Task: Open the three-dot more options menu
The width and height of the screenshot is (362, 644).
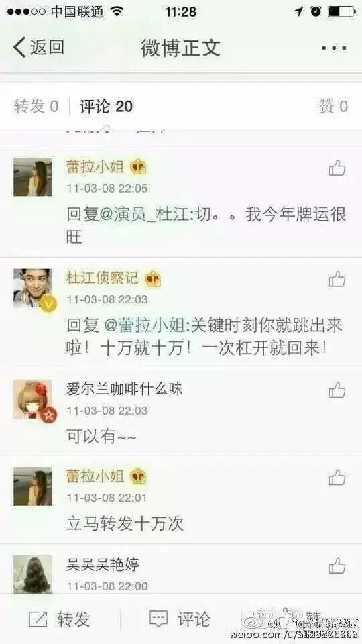Action: click(334, 48)
